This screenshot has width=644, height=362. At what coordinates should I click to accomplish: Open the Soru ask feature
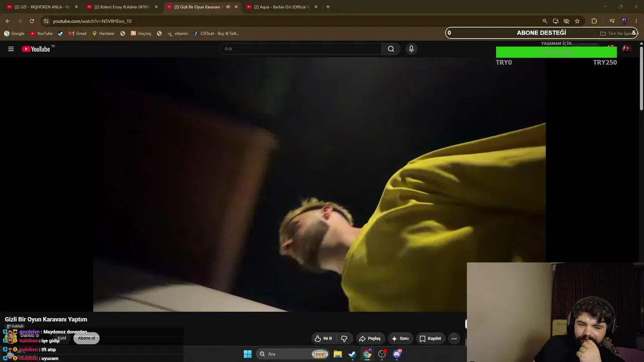click(400, 338)
